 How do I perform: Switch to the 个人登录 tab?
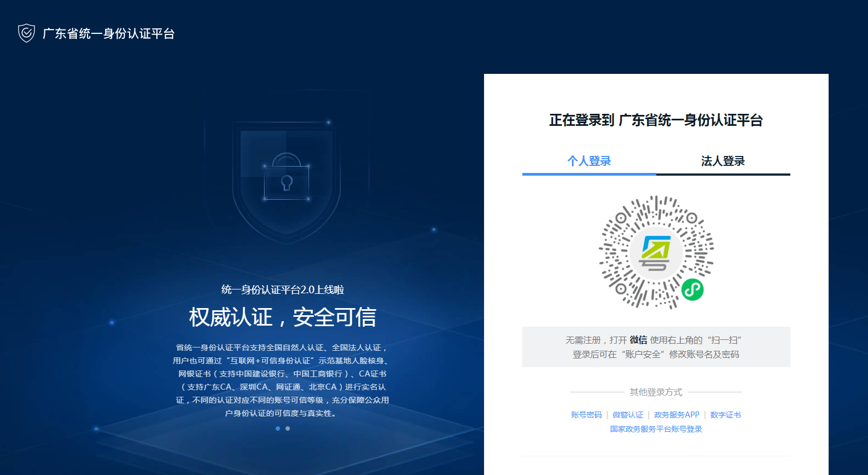[589, 161]
